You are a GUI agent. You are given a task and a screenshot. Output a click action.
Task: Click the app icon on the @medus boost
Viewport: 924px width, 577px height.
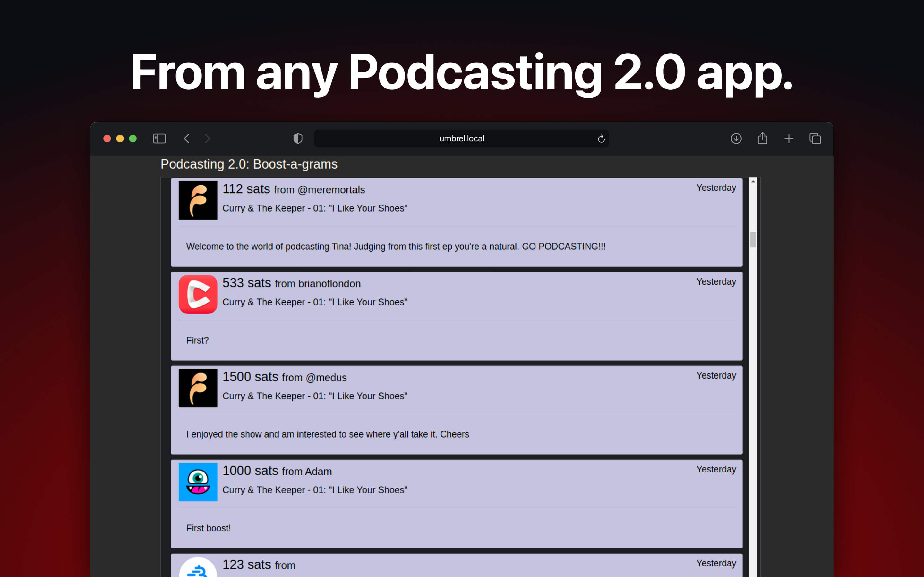(x=198, y=388)
